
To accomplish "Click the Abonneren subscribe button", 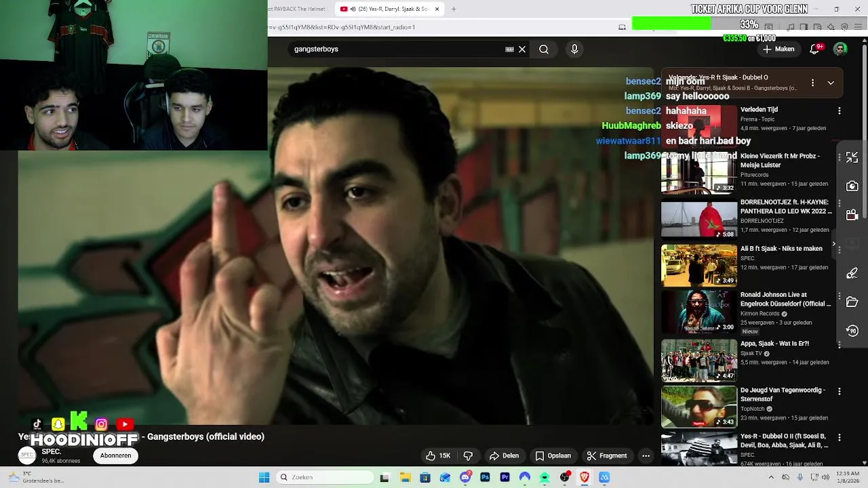I will [x=115, y=455].
